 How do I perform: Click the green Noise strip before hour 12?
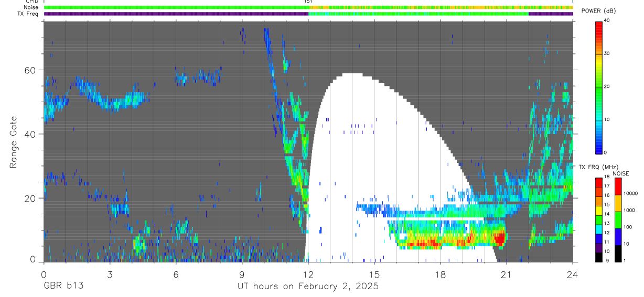tap(176, 7)
